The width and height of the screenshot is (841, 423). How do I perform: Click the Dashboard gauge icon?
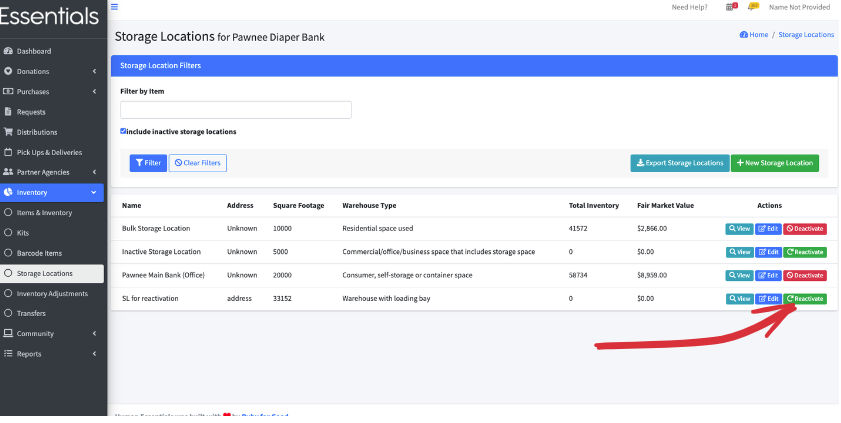[x=8, y=51]
